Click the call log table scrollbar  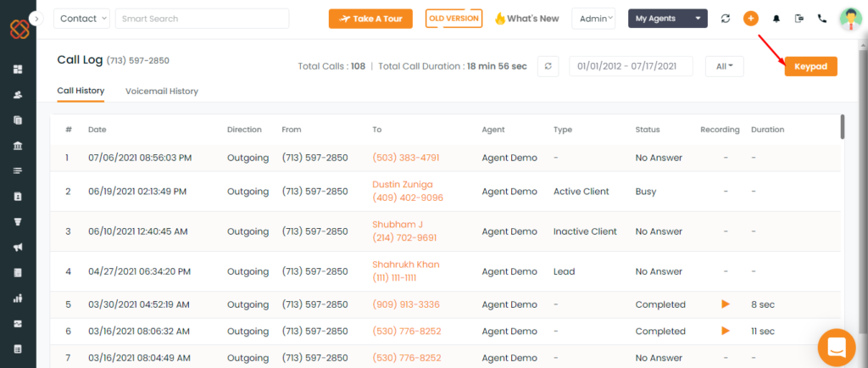point(843,126)
